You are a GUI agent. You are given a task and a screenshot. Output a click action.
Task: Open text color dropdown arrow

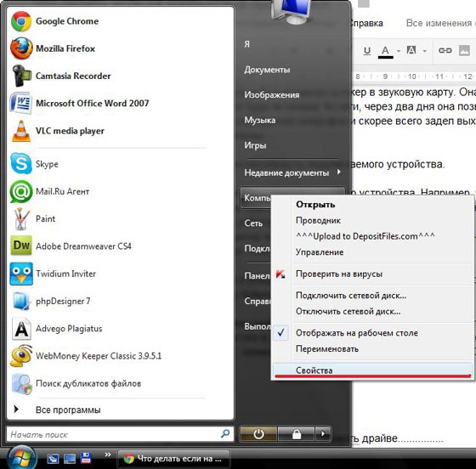pos(399,51)
